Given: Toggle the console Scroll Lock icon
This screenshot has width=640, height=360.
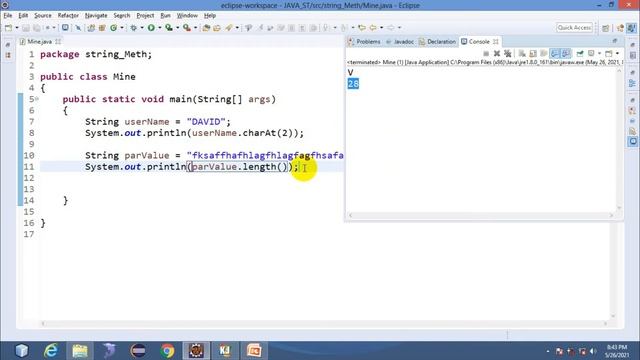Looking at the screenshot, I should point(533,53).
